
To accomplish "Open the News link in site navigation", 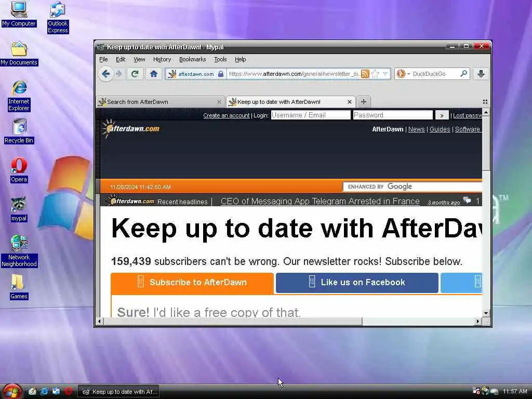I will point(416,129).
